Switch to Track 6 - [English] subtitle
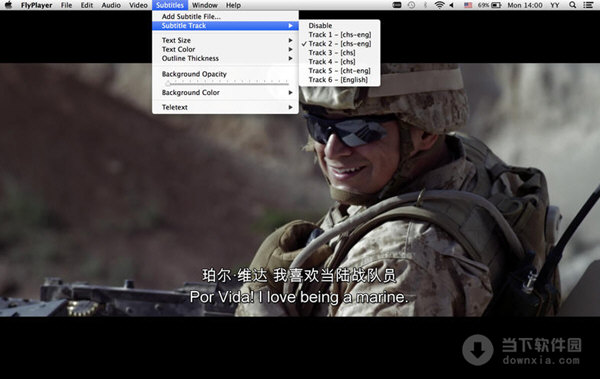Screen dimensions: 600x379 [x=339, y=80]
